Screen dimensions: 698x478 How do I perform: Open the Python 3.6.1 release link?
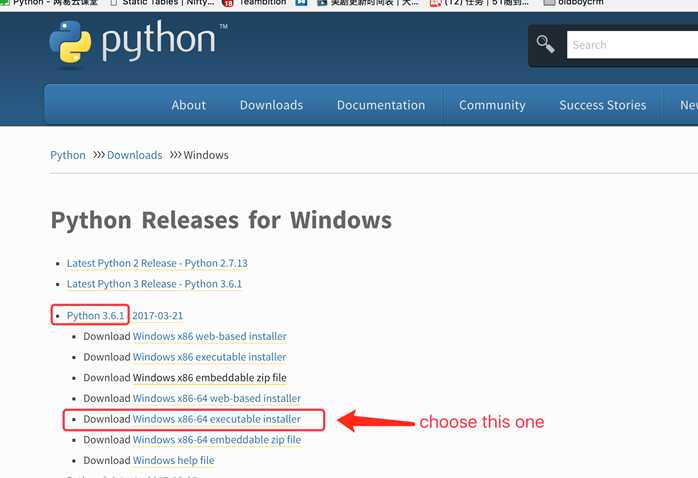coord(95,316)
